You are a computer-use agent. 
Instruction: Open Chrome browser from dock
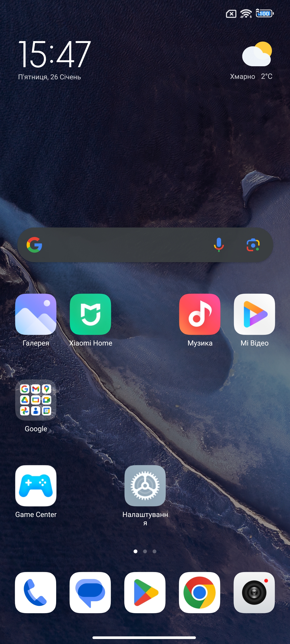(x=199, y=592)
